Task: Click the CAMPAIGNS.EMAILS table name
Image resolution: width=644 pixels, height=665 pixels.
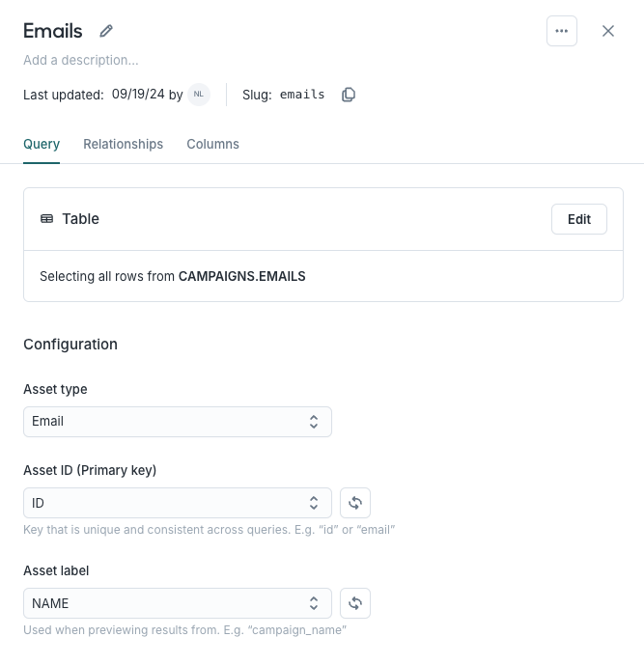Action: pos(241,276)
